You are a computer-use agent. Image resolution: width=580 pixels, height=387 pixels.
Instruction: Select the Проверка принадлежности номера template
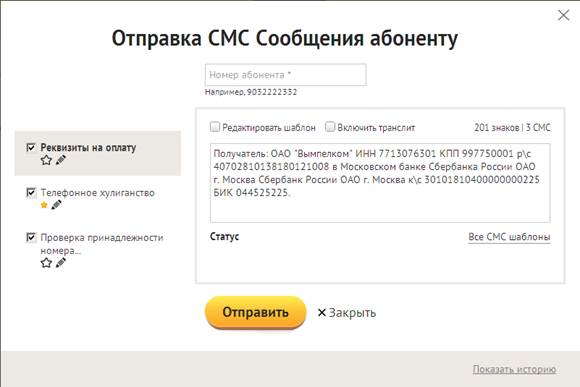102,244
